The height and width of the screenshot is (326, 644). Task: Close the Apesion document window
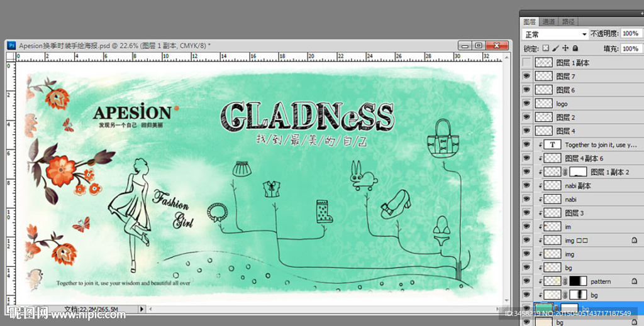pyautogui.click(x=497, y=45)
